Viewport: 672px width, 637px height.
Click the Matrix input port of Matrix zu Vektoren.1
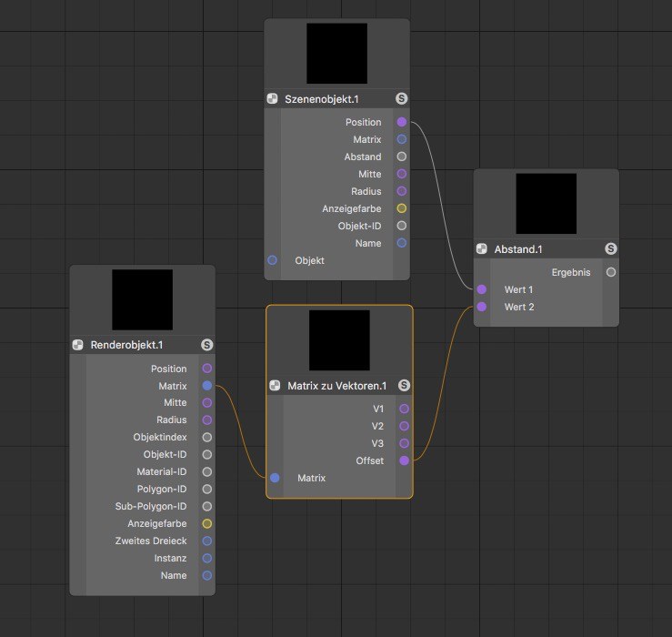coord(275,478)
